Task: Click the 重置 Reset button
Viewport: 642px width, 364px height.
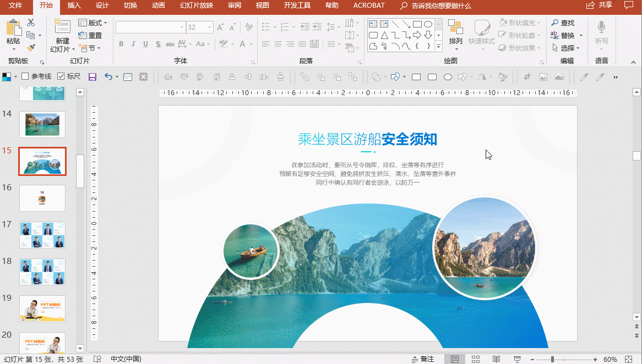Action: coord(90,35)
